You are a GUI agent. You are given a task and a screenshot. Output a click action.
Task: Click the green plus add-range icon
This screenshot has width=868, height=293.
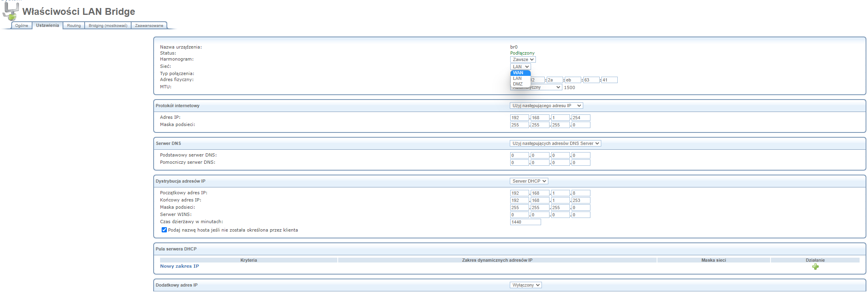click(x=815, y=267)
